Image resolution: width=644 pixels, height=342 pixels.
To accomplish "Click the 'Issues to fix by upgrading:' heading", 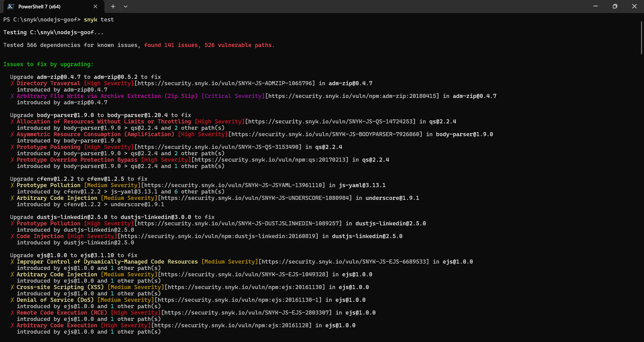I will (x=49, y=64).
